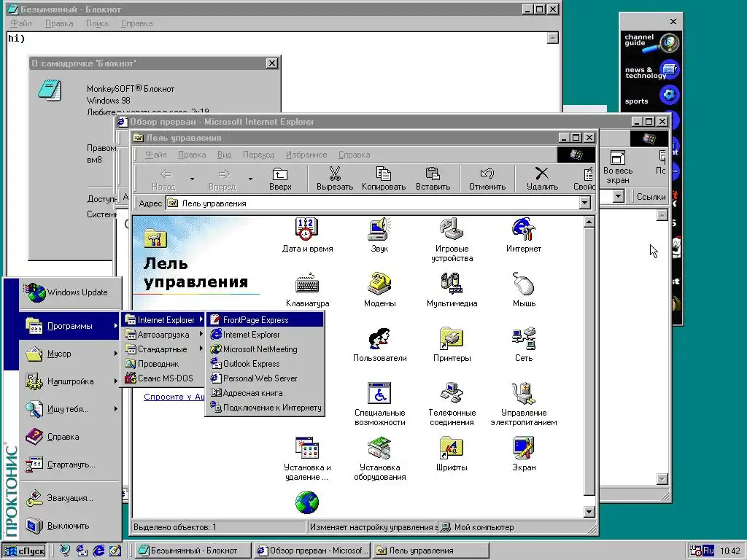Open Адресная книга menu entry
Screen dimensions: 747x560
(266, 393)
